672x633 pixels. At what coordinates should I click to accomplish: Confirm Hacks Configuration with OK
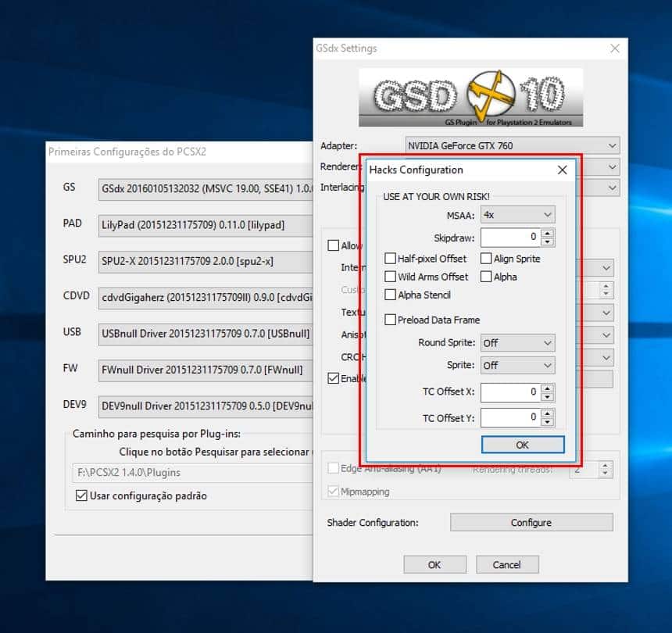point(523,445)
